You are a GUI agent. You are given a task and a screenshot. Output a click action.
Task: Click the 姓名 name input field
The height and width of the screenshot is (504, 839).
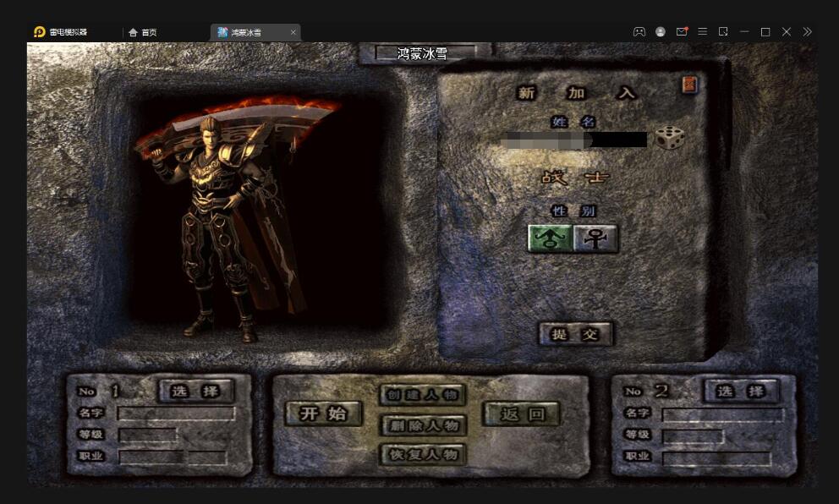575,140
